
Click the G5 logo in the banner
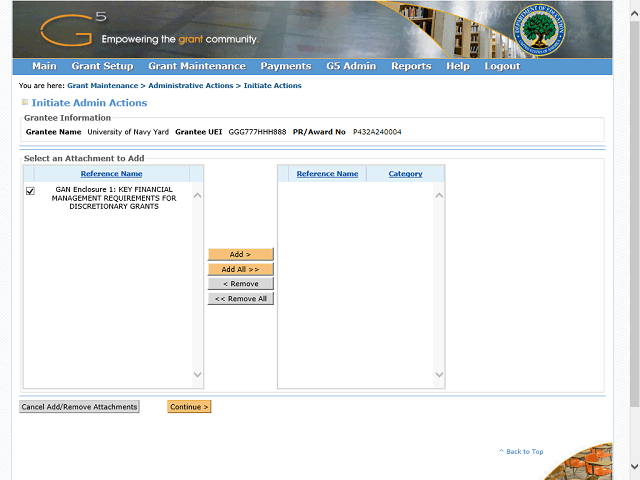pos(74,29)
